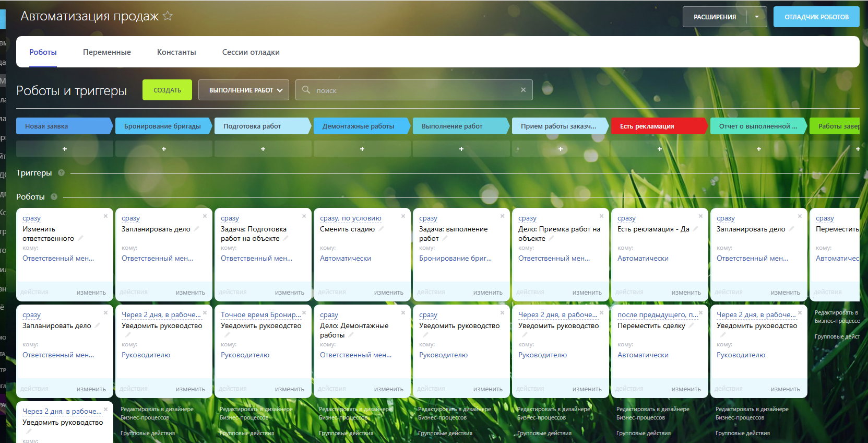
Task: Select the Новая заявка stage header
Action: coord(65,126)
